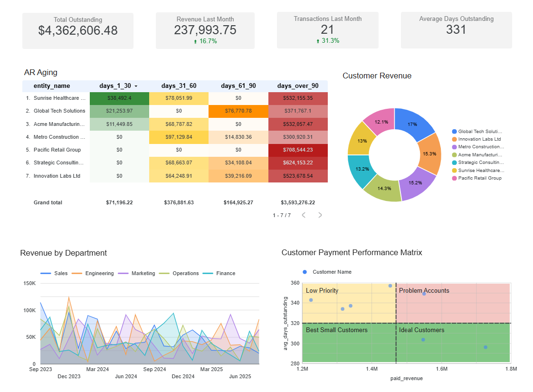Click the Customer Name legend dot in scatter chart
The height and width of the screenshot is (392, 533).
pyautogui.click(x=305, y=272)
